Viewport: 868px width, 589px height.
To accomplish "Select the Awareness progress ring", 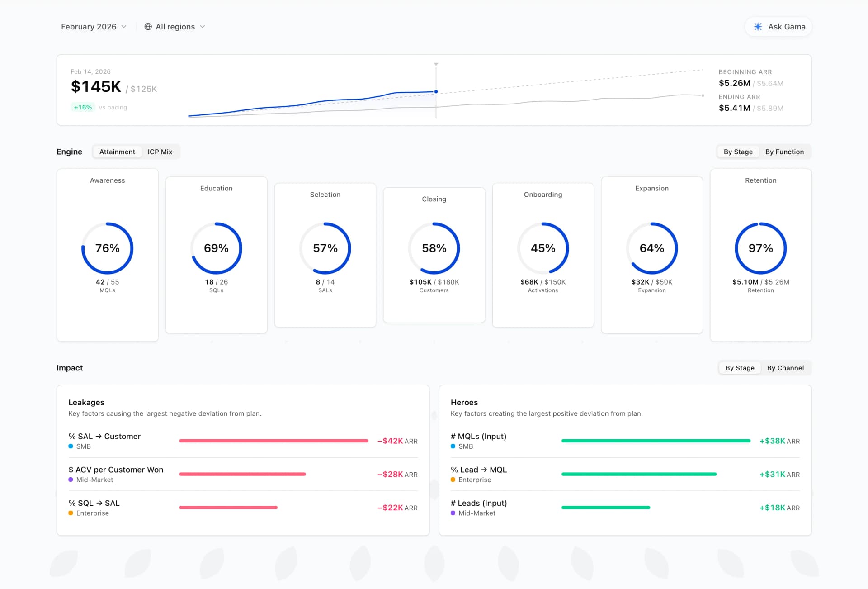I will click(x=107, y=248).
